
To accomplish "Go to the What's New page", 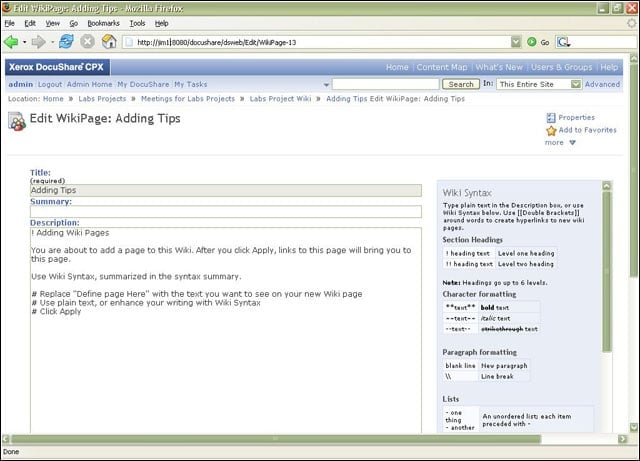I will click(499, 67).
